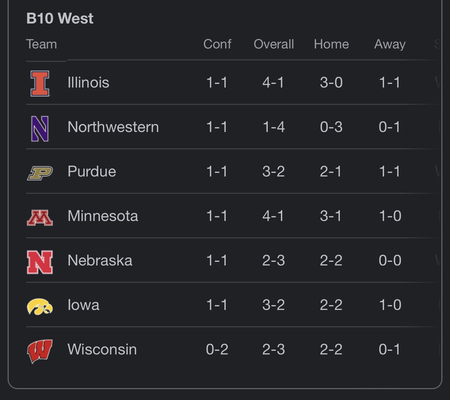This screenshot has width=450, height=400.
Task: Open the Wisconsin team page
Action: 102,349
